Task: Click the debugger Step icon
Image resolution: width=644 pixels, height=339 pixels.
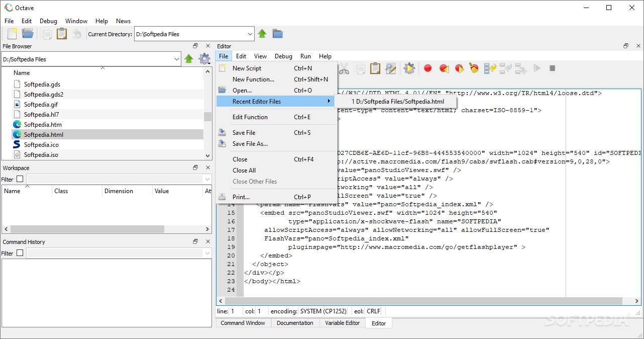Action: (490, 68)
